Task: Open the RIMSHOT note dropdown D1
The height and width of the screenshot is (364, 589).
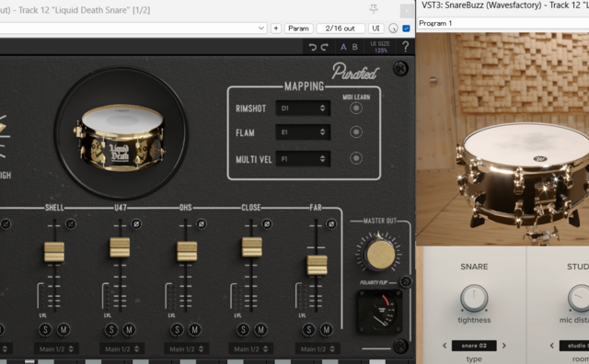Action: [303, 108]
